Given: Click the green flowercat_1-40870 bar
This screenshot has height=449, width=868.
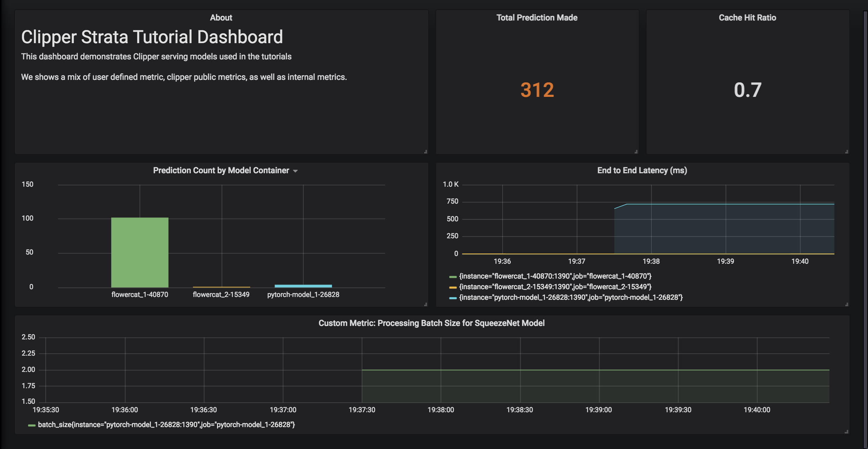Looking at the screenshot, I should coord(140,252).
